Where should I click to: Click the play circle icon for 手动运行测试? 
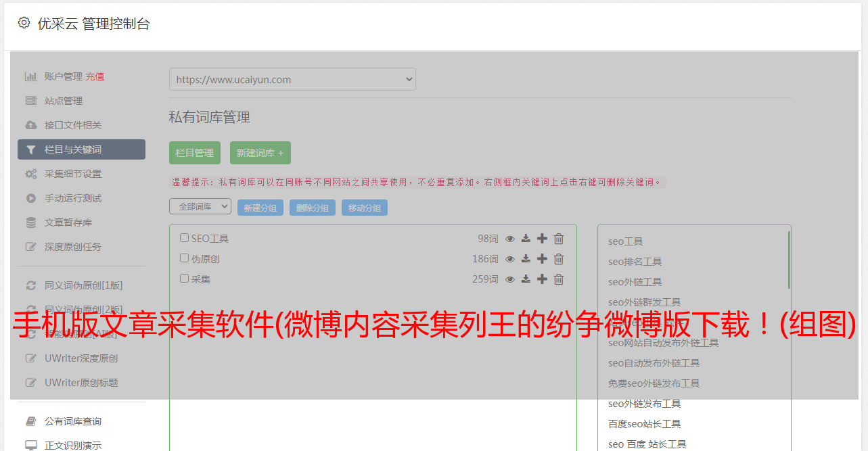[x=30, y=198]
